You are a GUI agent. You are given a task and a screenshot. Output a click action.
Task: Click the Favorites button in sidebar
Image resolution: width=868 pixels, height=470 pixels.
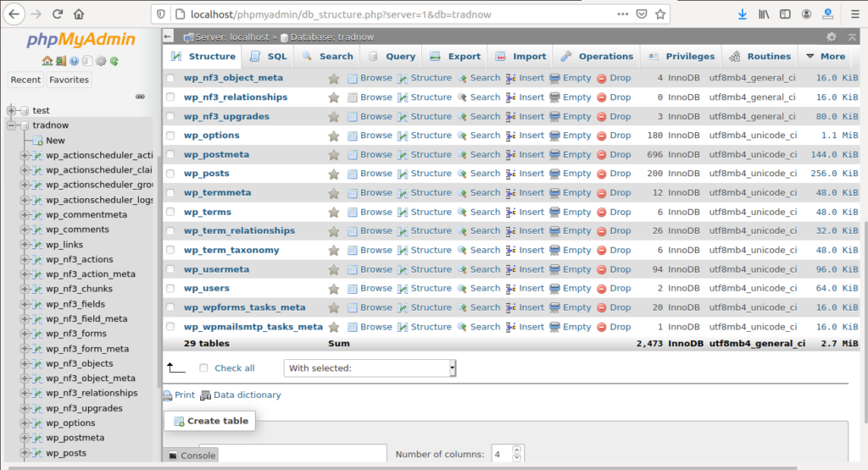coord(69,80)
